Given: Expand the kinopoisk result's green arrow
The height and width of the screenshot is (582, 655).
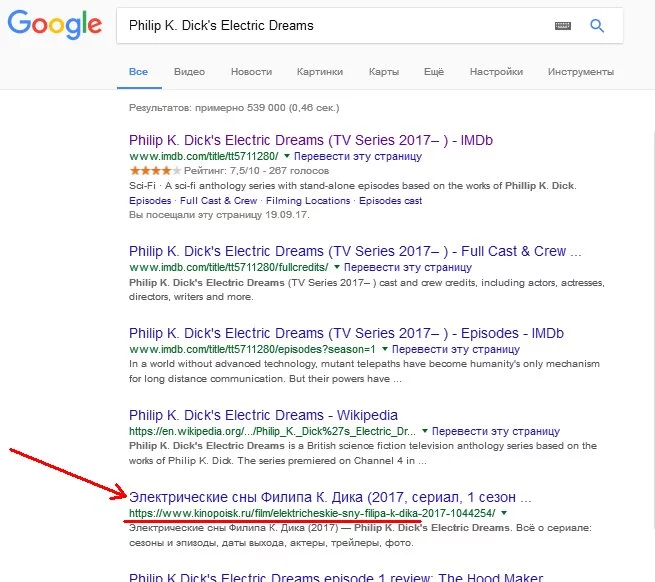Looking at the screenshot, I should tap(504, 513).
